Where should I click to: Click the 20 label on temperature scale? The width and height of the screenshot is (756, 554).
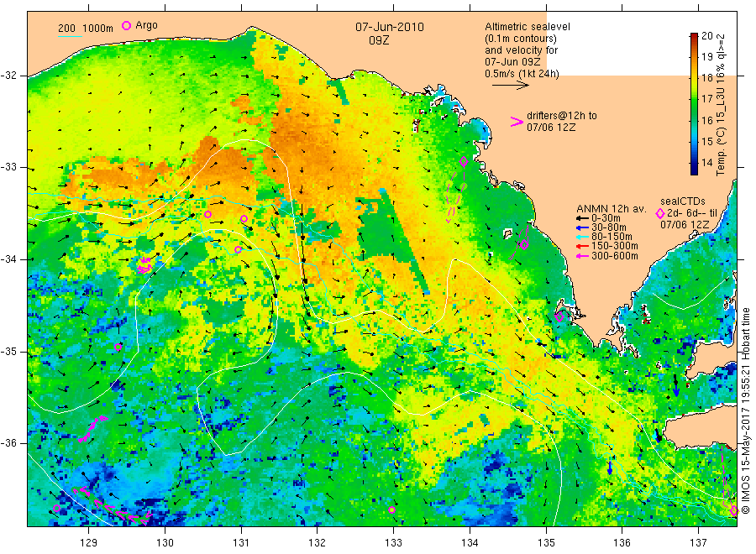[706, 35]
